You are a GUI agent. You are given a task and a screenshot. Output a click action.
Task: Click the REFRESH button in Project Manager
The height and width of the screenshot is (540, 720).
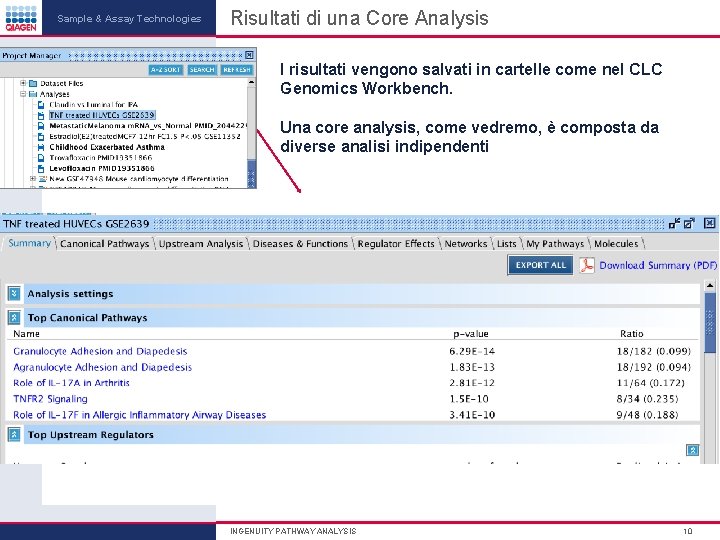click(x=236, y=70)
